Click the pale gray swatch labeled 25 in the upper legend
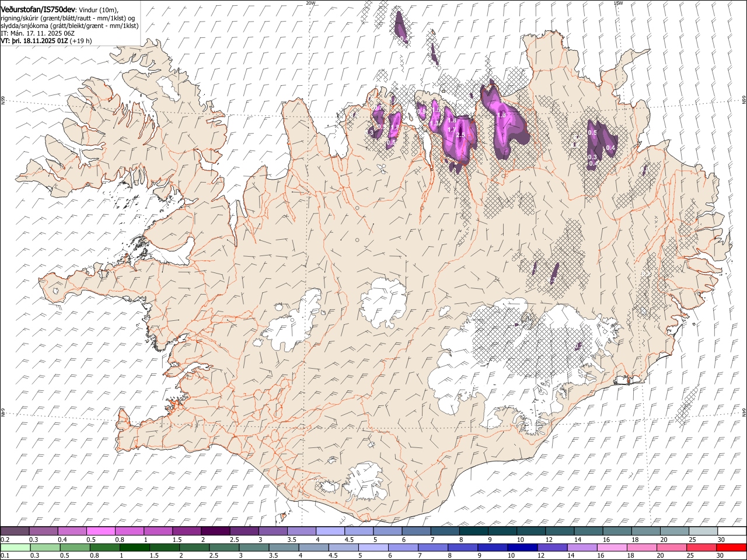This screenshot has width=747, height=560. 703,531
